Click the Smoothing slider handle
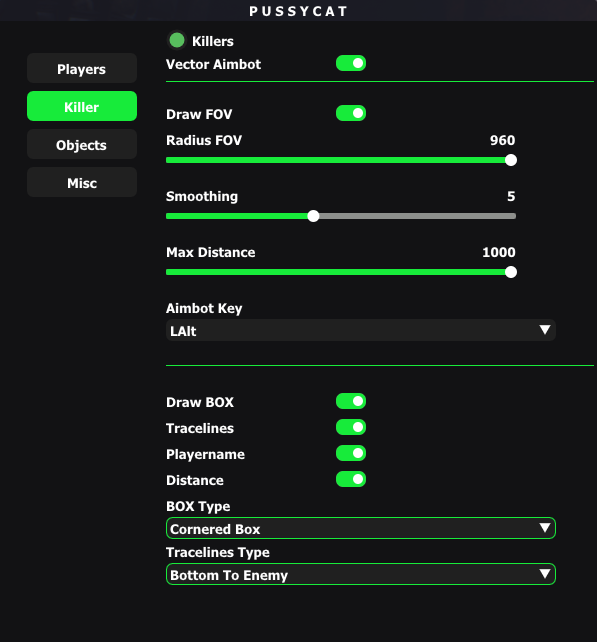This screenshot has height=642, width=597. tap(313, 216)
